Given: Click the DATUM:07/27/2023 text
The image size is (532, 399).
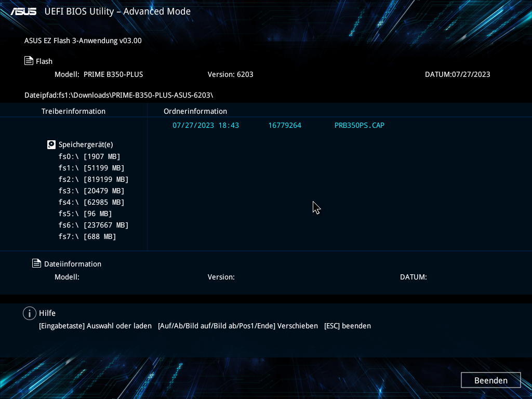Looking at the screenshot, I should pyautogui.click(x=457, y=74).
